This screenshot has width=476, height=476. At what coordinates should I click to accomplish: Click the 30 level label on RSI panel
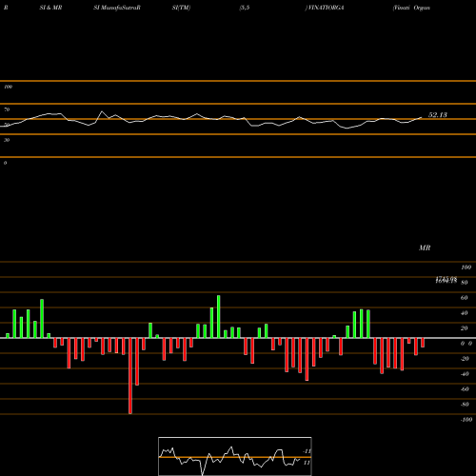[7, 140]
